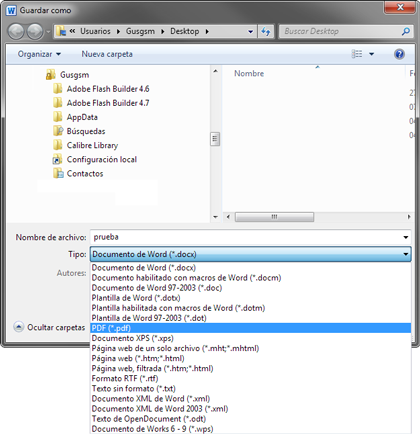Image resolution: width=420 pixels, height=434 pixels.
Task: Click the Nombre de archivo text field
Action: 246,237
